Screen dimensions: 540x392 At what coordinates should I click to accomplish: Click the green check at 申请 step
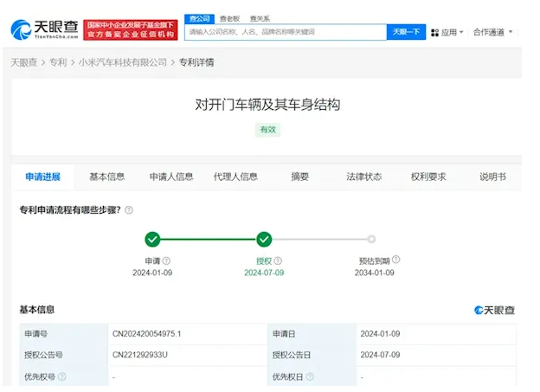point(152,239)
